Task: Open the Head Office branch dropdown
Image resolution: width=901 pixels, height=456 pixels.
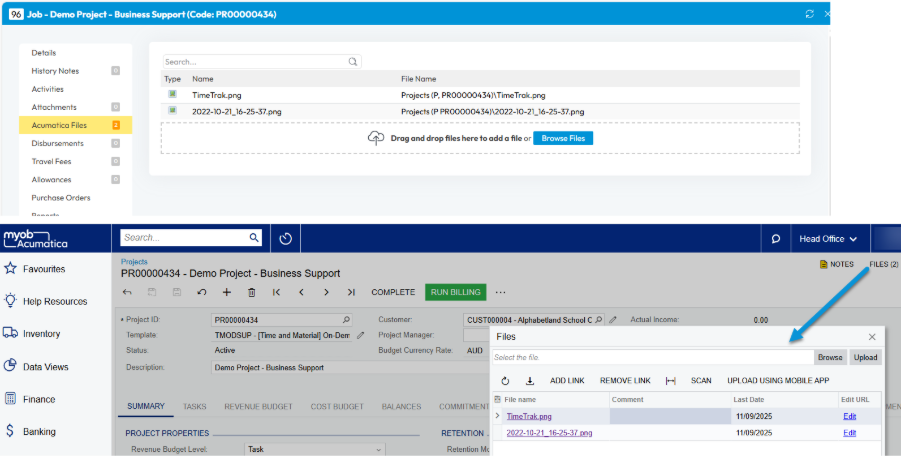Action: pyautogui.click(x=828, y=239)
